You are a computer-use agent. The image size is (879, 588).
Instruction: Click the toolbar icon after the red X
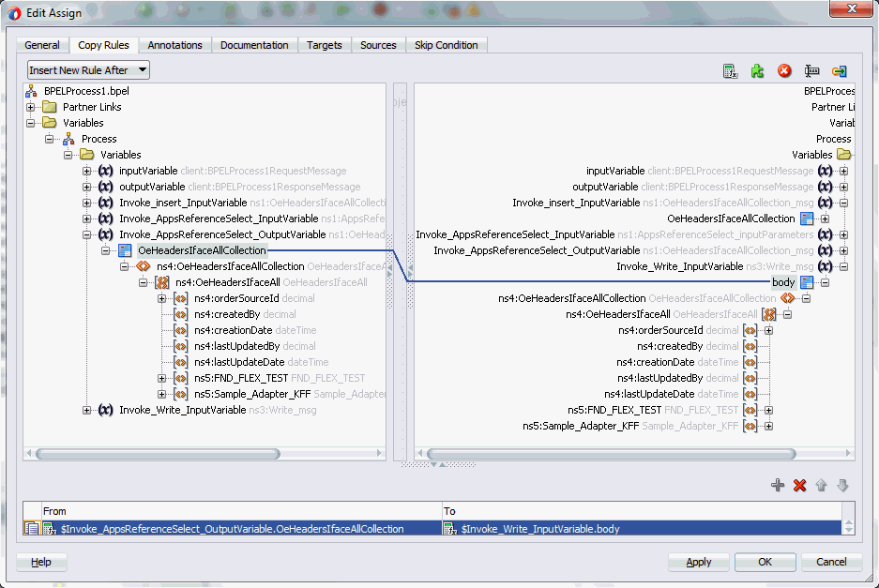click(811, 71)
